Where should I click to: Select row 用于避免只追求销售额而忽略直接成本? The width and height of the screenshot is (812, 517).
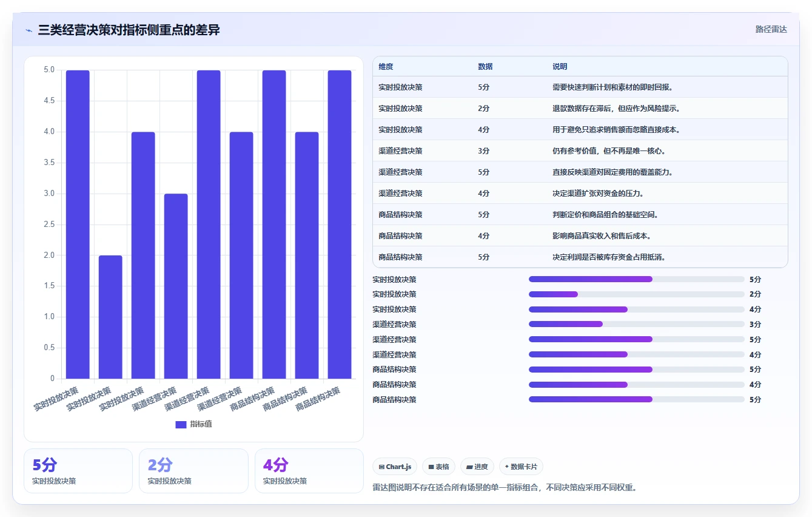pyautogui.click(x=580, y=130)
